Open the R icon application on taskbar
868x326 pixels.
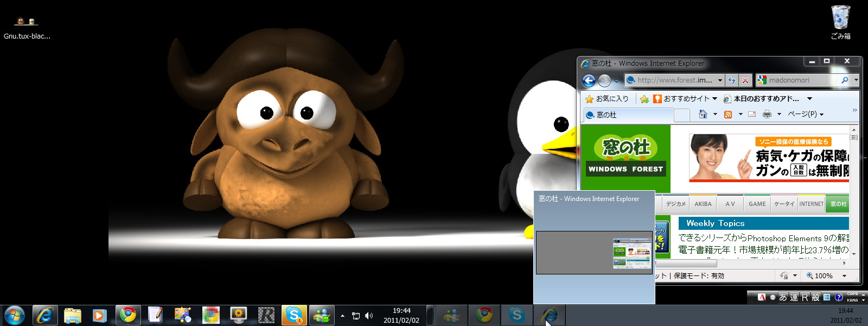266,315
